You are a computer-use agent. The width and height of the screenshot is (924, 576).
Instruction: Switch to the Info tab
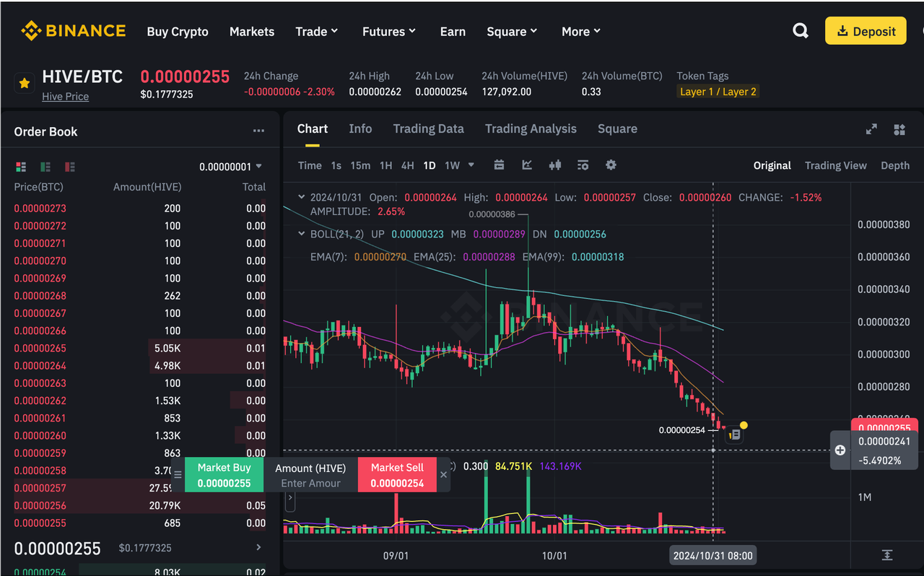tap(360, 128)
